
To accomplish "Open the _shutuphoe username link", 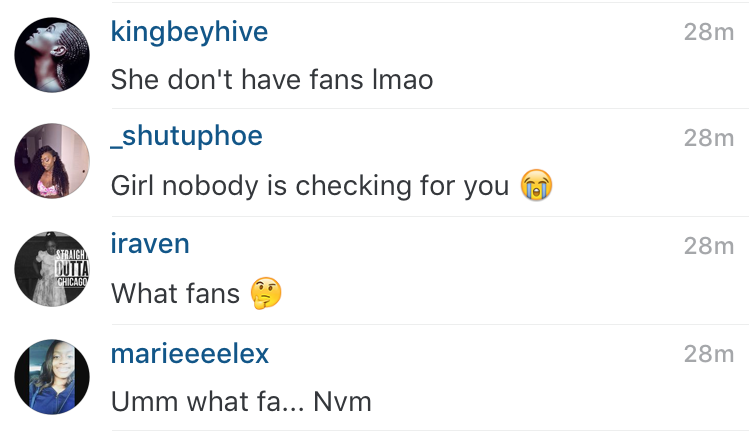I will 186,137.
